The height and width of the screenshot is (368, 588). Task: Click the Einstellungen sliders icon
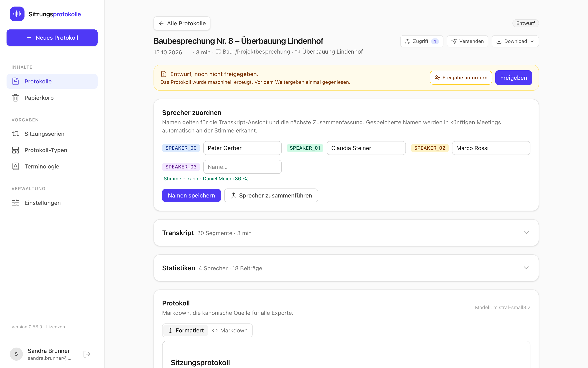tap(16, 203)
